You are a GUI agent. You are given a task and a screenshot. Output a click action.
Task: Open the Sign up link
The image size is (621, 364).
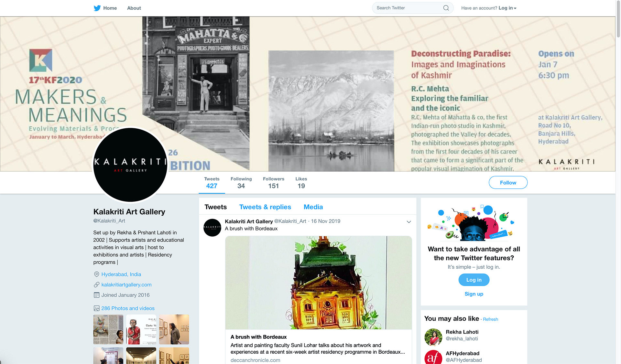pyautogui.click(x=474, y=294)
